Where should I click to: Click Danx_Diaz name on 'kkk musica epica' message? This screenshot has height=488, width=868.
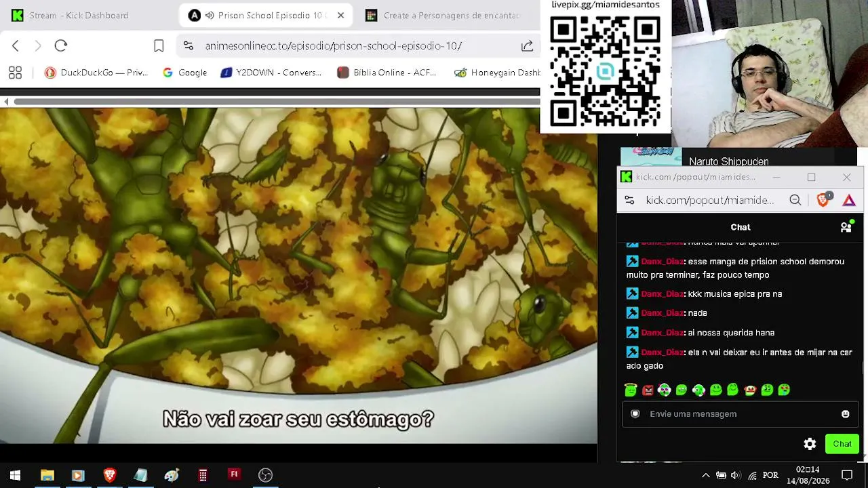pyautogui.click(x=662, y=294)
